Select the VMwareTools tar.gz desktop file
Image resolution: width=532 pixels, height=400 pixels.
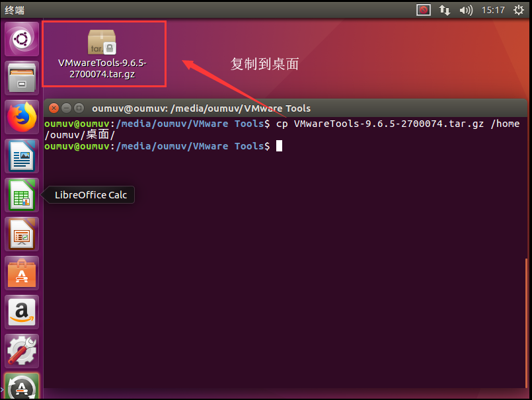click(x=102, y=54)
